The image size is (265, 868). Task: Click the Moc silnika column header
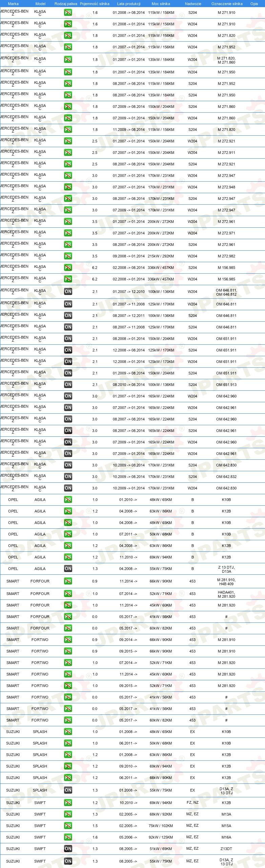(x=161, y=4)
